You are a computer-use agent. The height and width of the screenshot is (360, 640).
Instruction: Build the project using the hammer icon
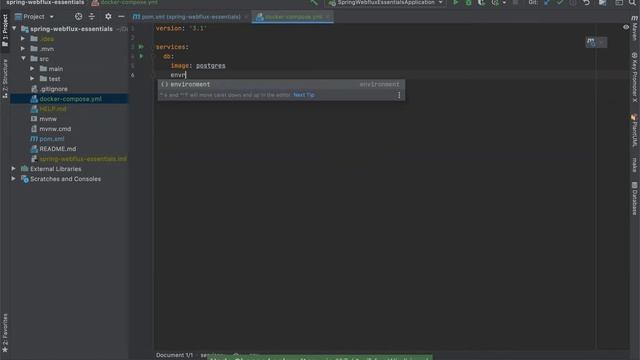pyautogui.click(x=314, y=2)
